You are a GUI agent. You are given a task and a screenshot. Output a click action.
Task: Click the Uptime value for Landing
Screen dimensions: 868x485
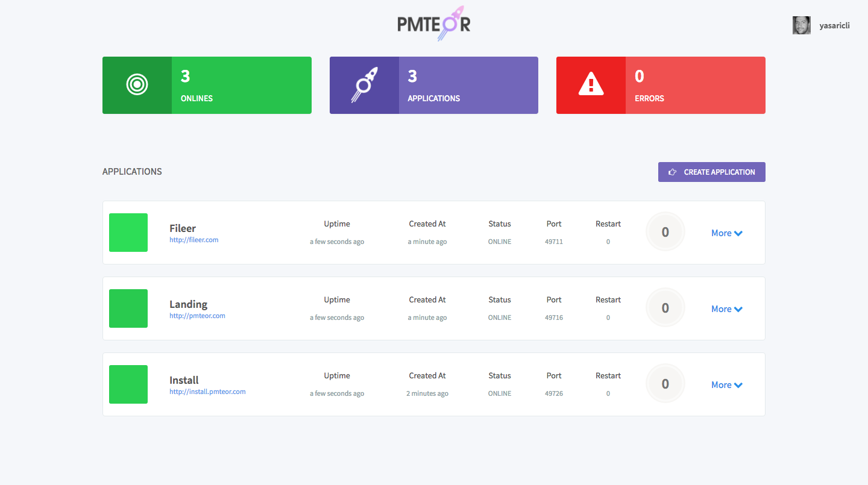click(337, 318)
